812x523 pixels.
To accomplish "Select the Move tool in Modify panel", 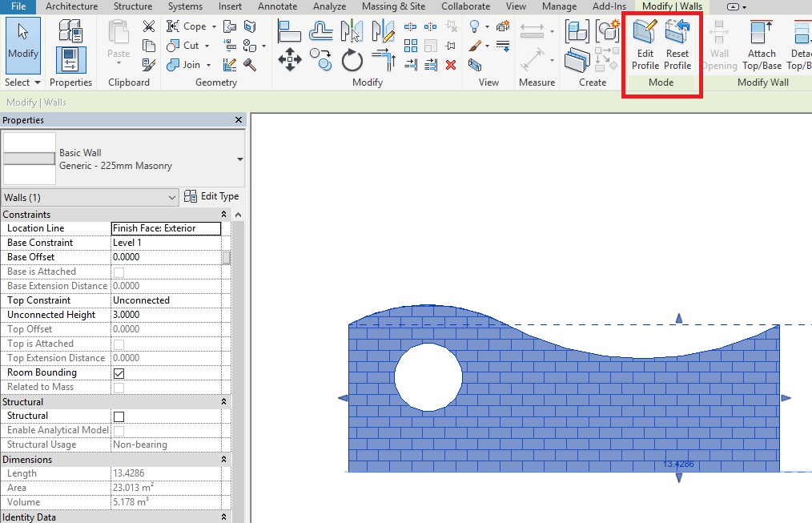I will click(289, 59).
